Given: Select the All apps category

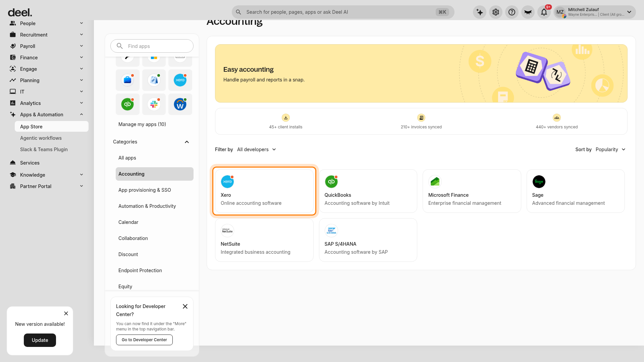Looking at the screenshot, I should pos(155,158).
